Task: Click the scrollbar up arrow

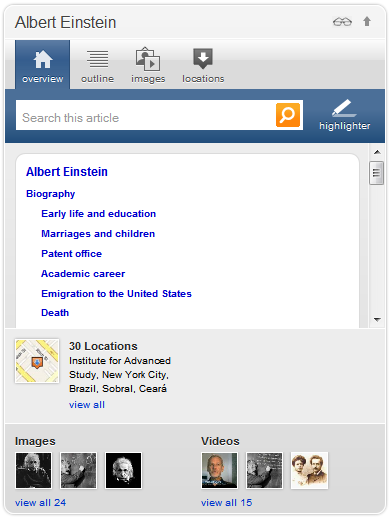Action: tap(377, 152)
